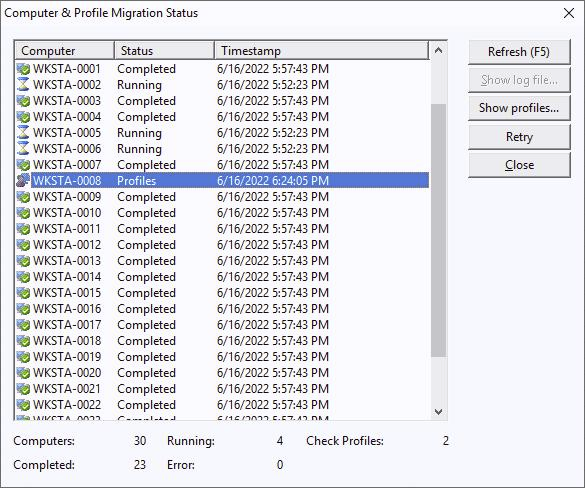Click the completed icon for WKSTA-0010

[23, 213]
